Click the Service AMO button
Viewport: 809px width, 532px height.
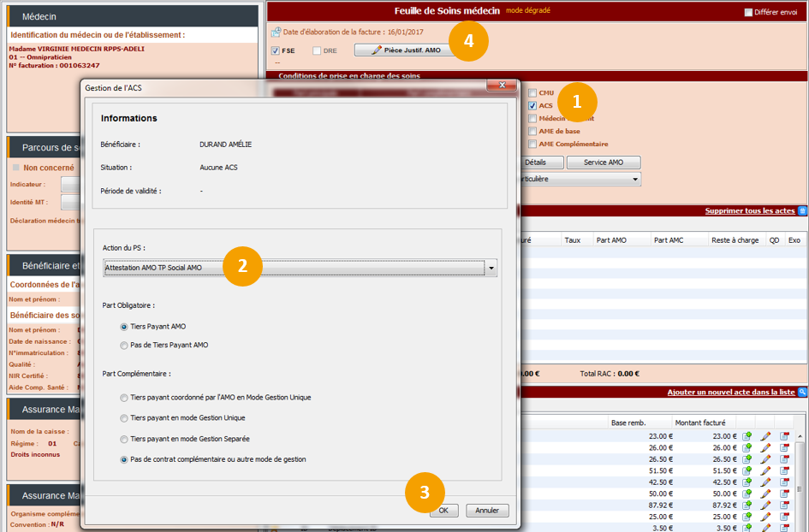click(x=603, y=163)
